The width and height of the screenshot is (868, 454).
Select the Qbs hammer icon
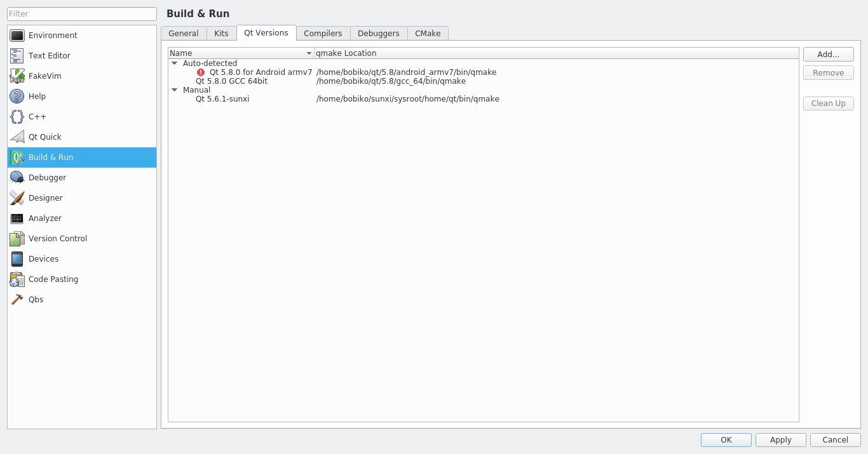tap(17, 300)
